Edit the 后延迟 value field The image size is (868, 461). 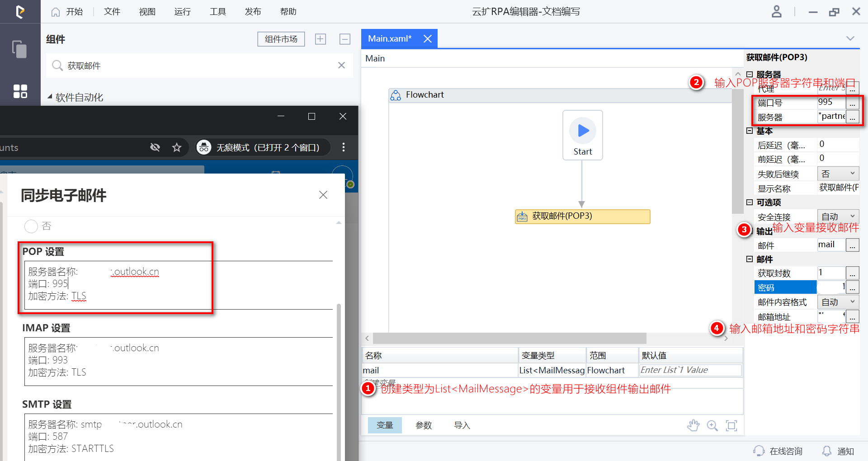838,144
